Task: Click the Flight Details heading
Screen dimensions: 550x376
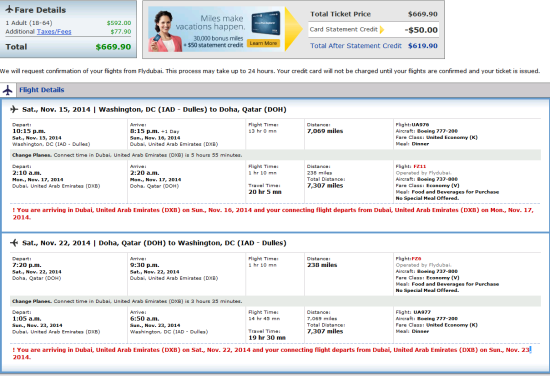Action: 42,90
